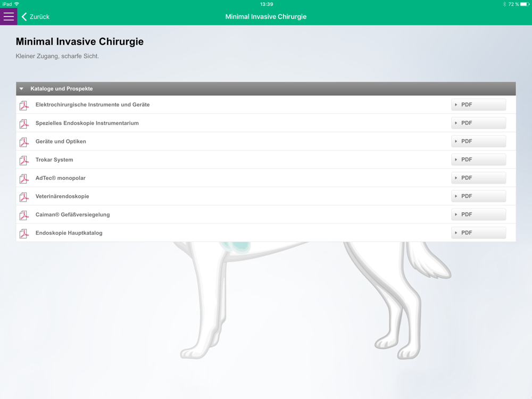
Task: Select the Veterinärendoskopie title
Action: 62,196
